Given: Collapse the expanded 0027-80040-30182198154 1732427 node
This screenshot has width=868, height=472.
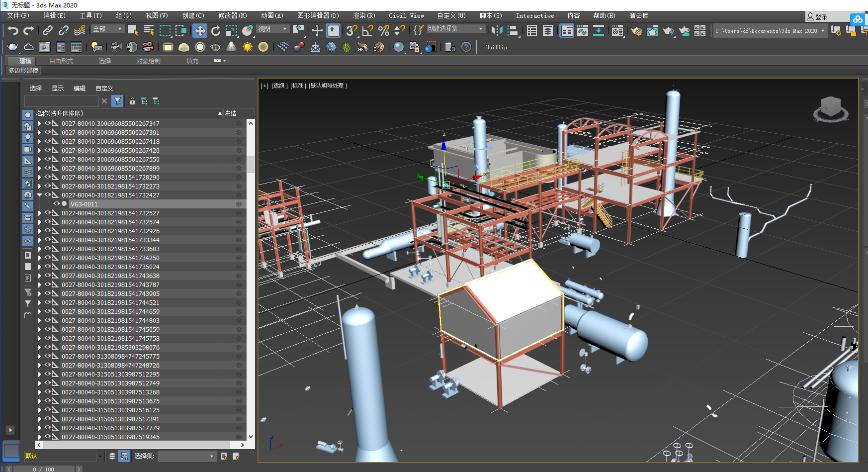Looking at the screenshot, I should (40, 195).
